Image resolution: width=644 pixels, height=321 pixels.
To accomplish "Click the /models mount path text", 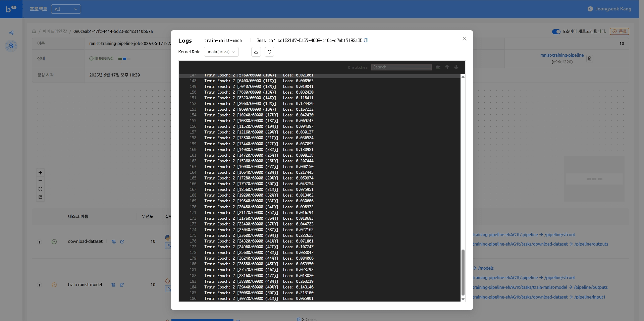I will tap(486, 268).
